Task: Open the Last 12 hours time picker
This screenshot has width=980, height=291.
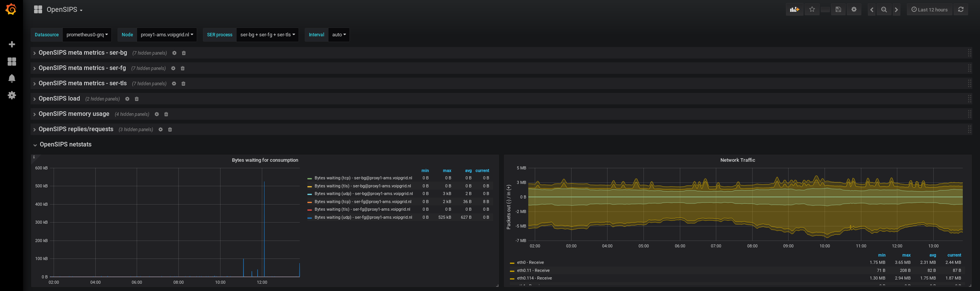Action: [929, 10]
